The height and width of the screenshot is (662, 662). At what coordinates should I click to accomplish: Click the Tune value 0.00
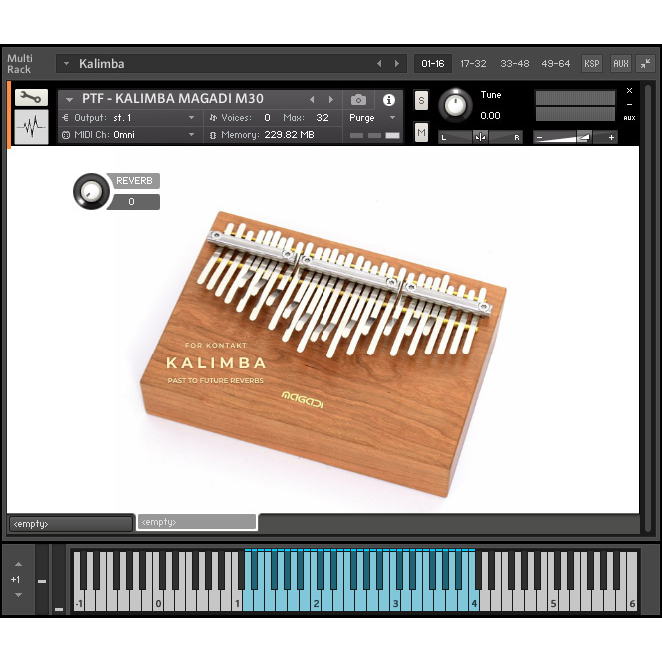pyautogui.click(x=490, y=116)
